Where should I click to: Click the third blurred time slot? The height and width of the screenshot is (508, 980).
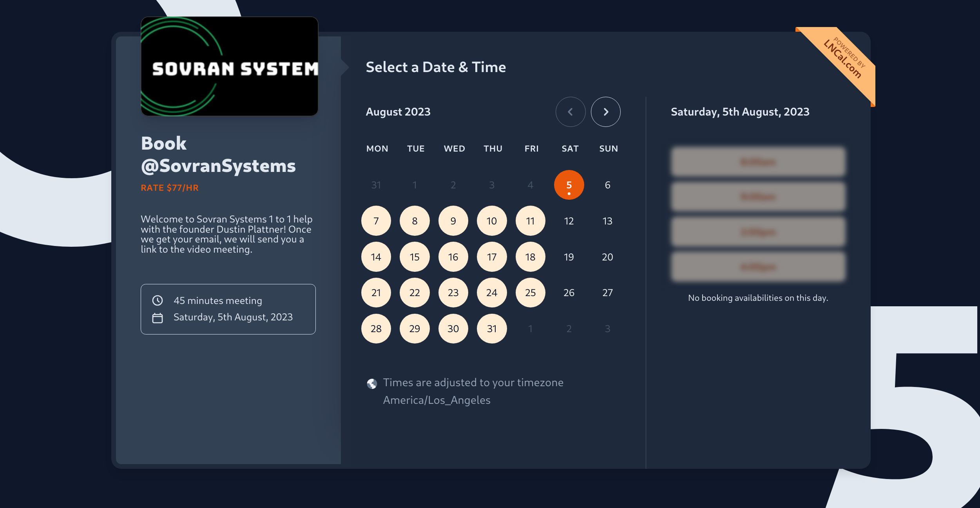[x=758, y=232]
